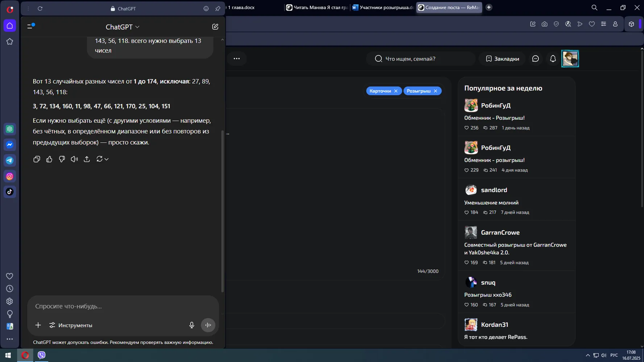Remove the Розыгрыш tag
644x362 pixels.
pyautogui.click(x=435, y=91)
